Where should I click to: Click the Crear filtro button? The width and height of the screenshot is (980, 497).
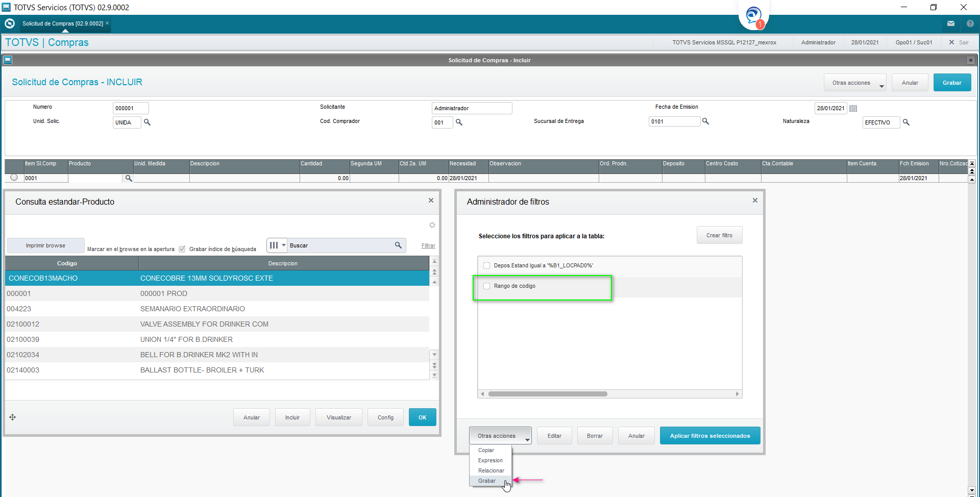click(719, 235)
